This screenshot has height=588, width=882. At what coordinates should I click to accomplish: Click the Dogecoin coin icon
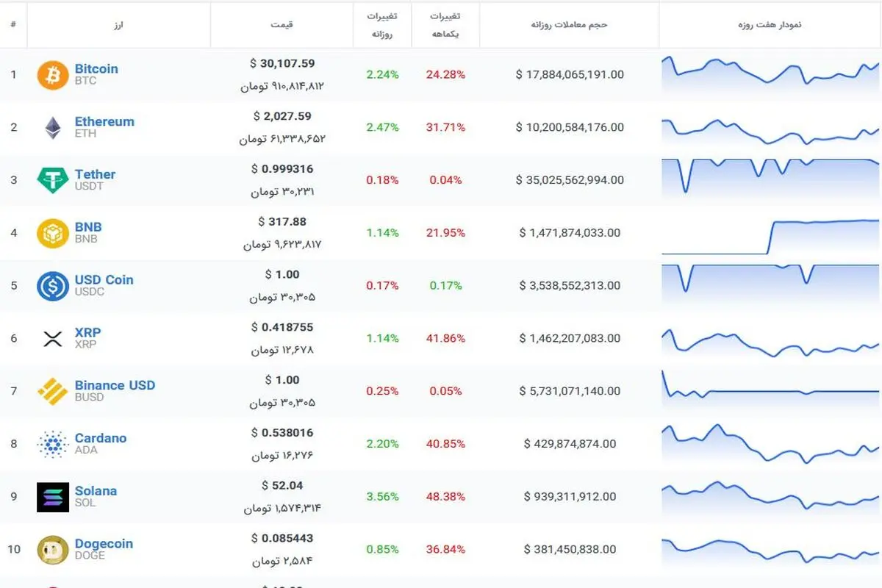53,550
